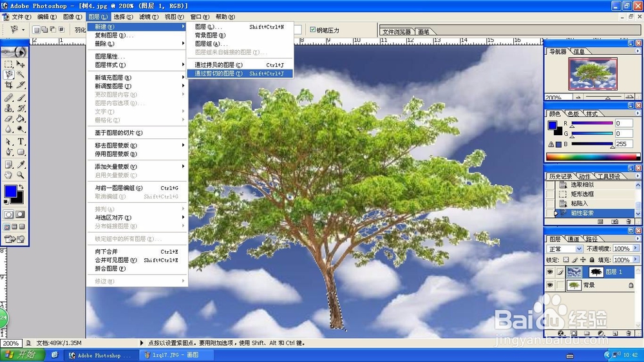Open the 滤镜 menu

click(x=149, y=17)
